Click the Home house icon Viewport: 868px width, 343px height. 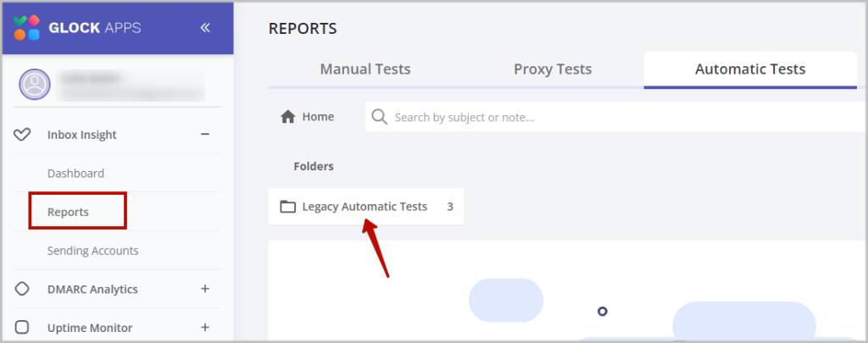click(x=288, y=117)
